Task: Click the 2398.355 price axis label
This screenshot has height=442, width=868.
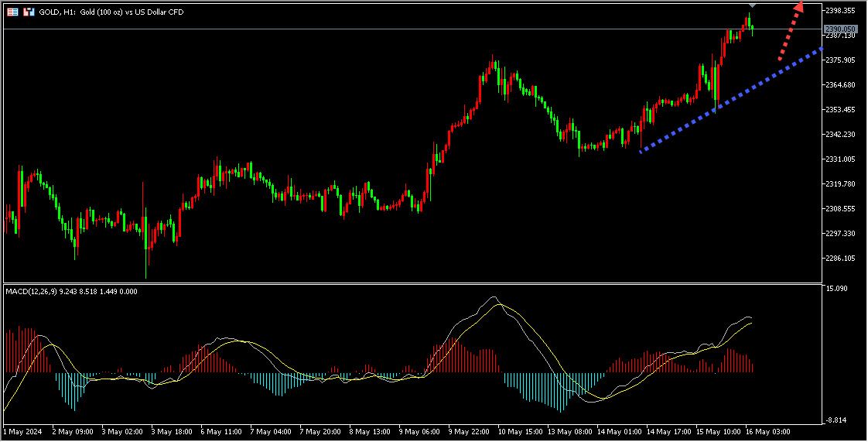Action: (x=840, y=11)
